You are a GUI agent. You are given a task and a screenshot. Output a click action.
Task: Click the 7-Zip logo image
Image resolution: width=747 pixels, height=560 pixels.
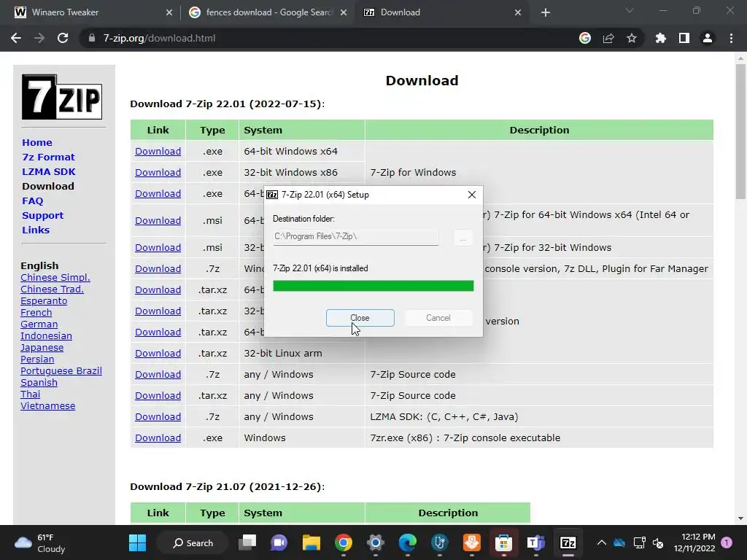point(62,97)
